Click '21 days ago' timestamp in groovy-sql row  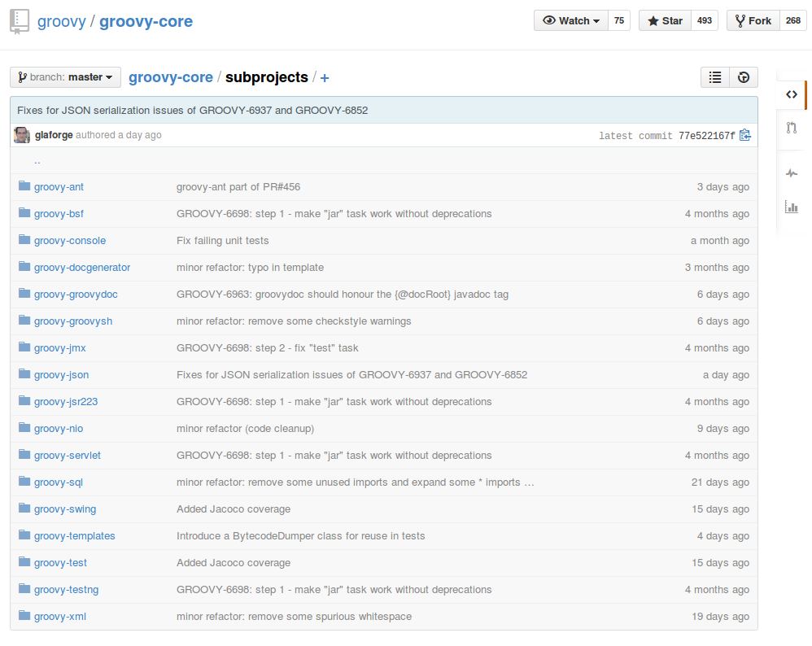720,482
